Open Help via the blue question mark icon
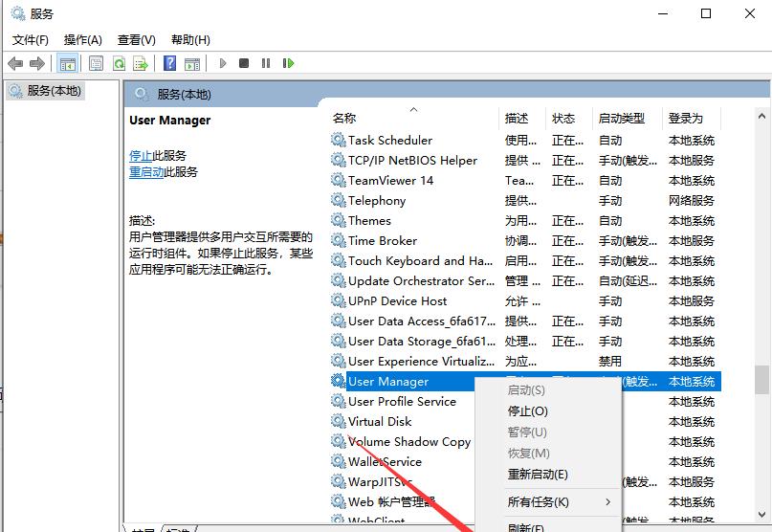 tap(169, 63)
